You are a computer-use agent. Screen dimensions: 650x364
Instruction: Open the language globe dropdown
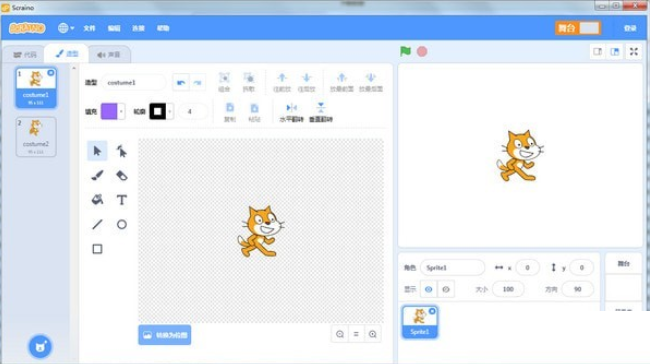click(66, 28)
